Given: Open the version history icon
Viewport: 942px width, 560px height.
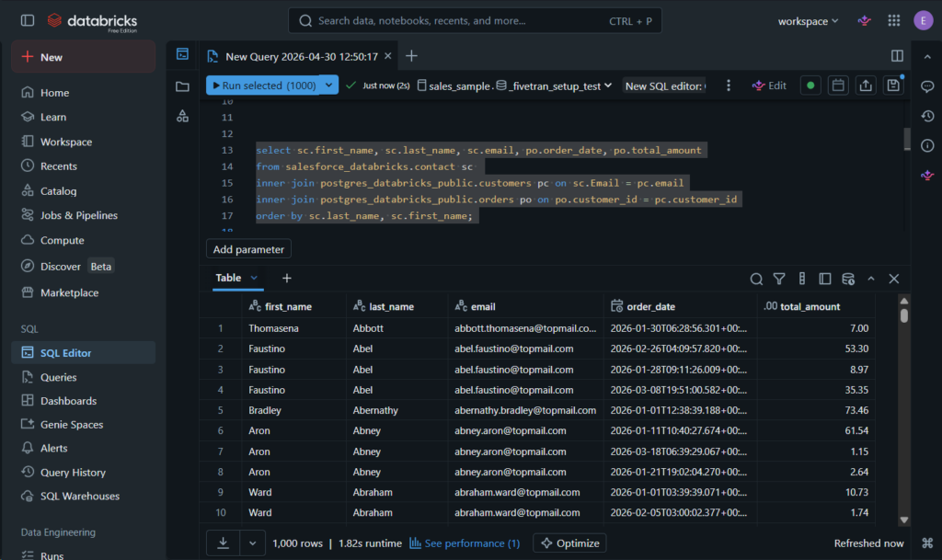Looking at the screenshot, I should click(x=927, y=116).
